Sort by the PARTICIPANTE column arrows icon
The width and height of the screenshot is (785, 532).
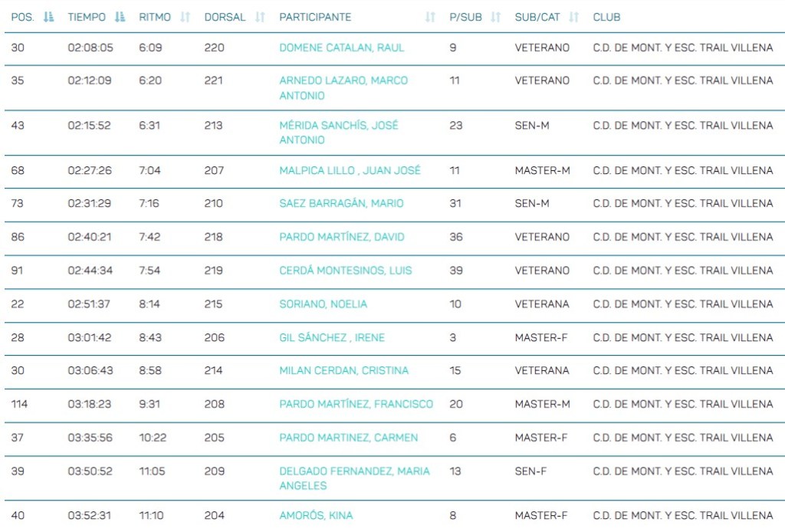[x=430, y=17]
